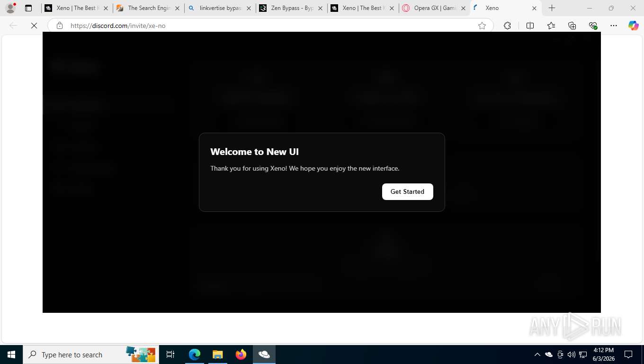Open Task View on taskbar
The height and width of the screenshot is (364, 644).
tap(170, 355)
